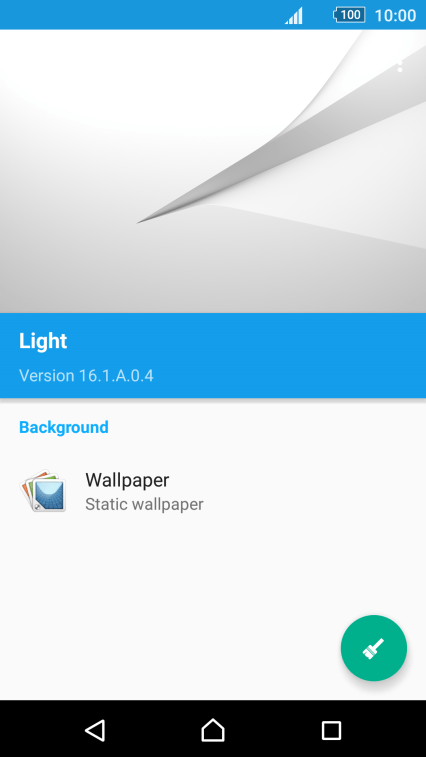
Task: Select the Background section header
Action: coord(64,427)
